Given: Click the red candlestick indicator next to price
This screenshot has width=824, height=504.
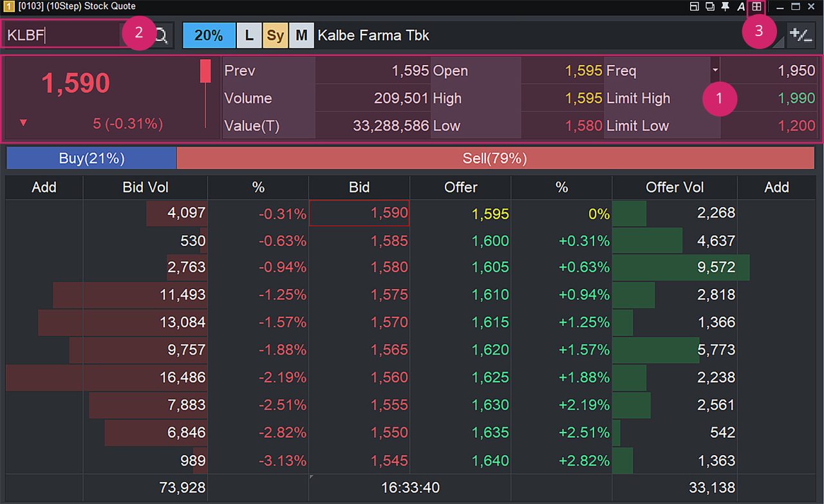Looking at the screenshot, I should click(205, 71).
